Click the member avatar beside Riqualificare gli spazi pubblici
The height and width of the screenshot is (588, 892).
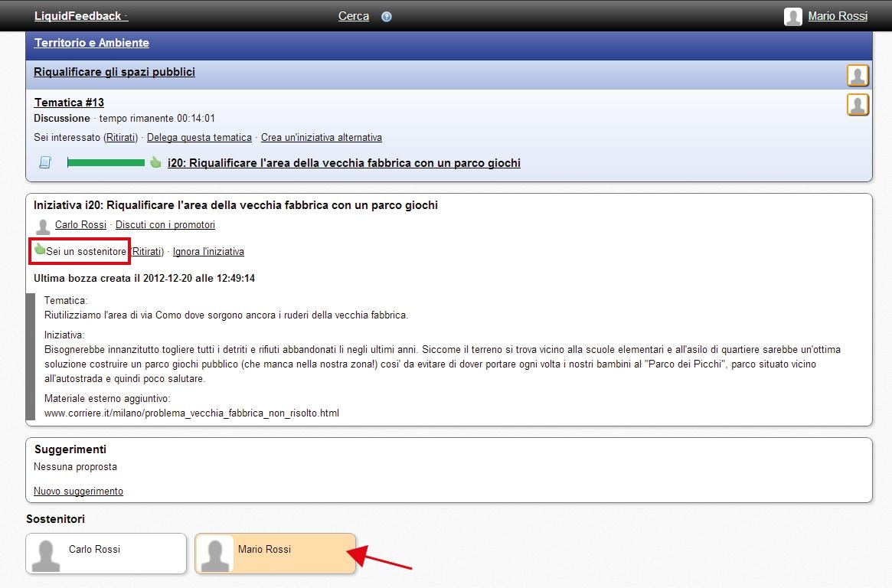tap(858, 76)
